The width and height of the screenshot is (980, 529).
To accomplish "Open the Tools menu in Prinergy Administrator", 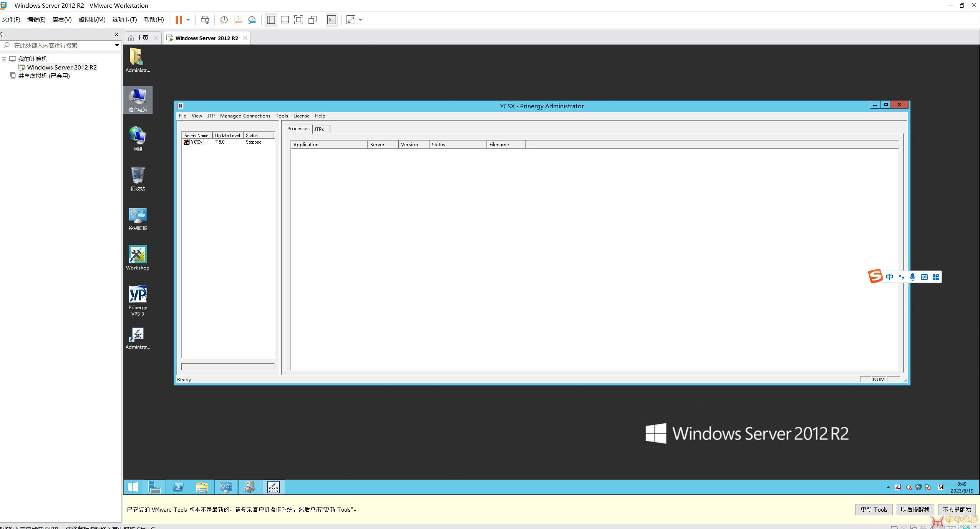I will click(x=282, y=116).
